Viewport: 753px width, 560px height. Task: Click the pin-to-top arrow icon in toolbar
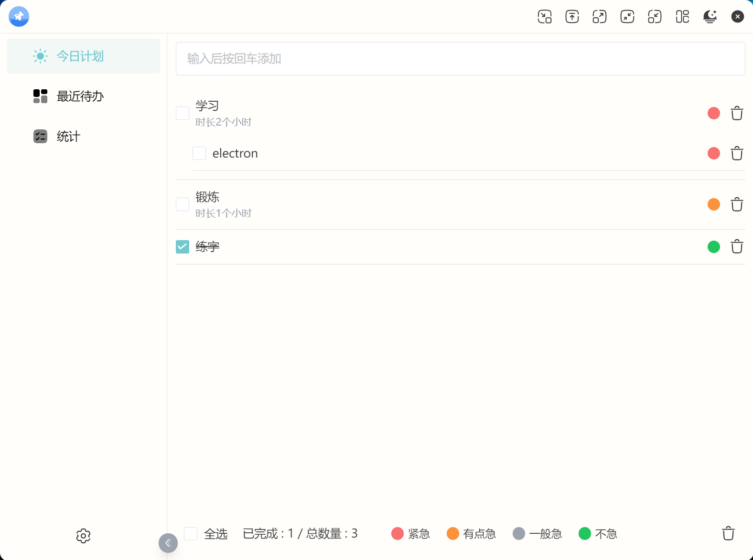[572, 17]
